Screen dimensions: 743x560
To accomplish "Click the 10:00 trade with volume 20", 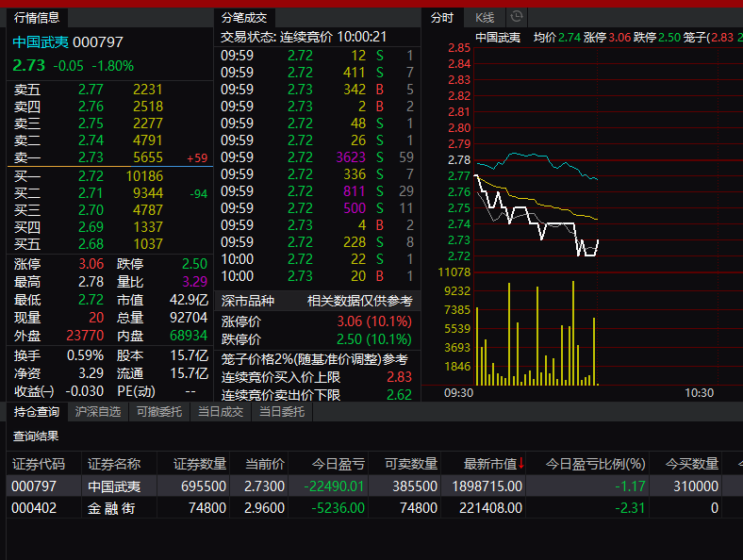I will click(317, 276).
